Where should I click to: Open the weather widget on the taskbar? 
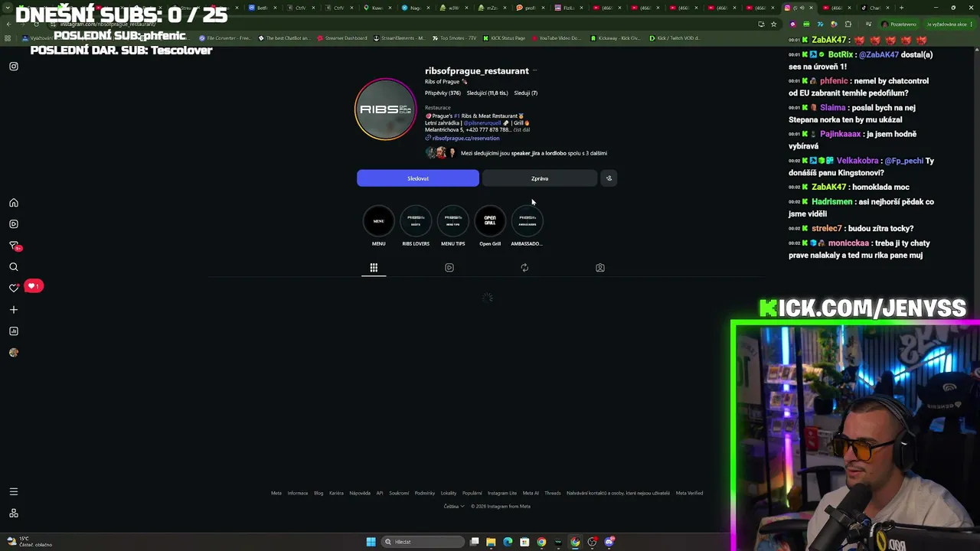click(31, 542)
